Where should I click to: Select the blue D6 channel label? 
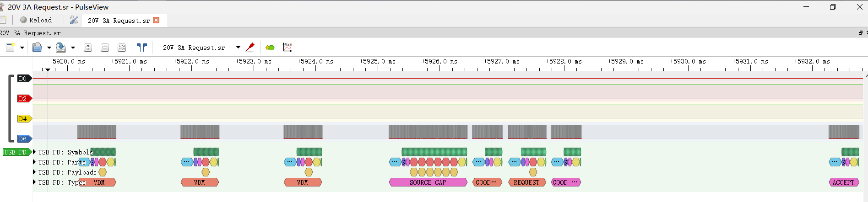pyautogui.click(x=24, y=139)
